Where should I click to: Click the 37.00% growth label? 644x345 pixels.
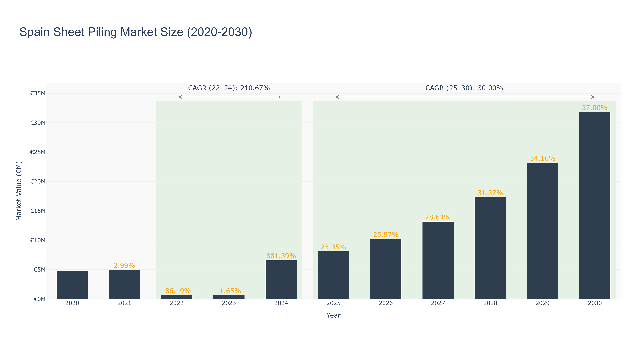click(x=595, y=108)
